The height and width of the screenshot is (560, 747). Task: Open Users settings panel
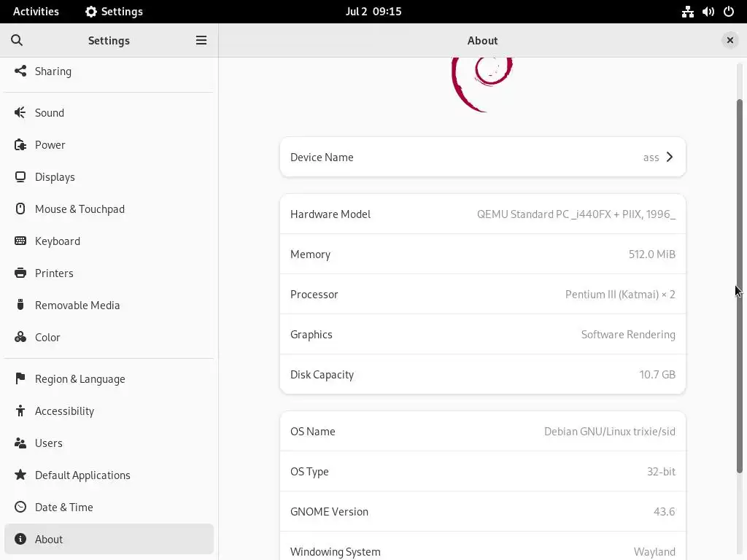109,443
